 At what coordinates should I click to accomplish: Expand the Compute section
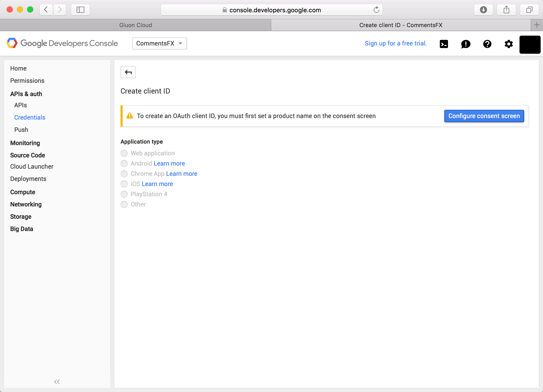coord(23,192)
